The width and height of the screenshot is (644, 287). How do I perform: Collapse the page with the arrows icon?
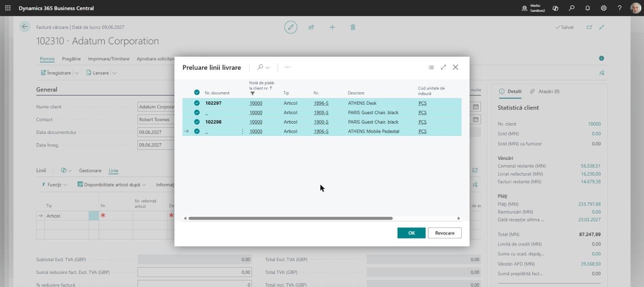point(602,27)
